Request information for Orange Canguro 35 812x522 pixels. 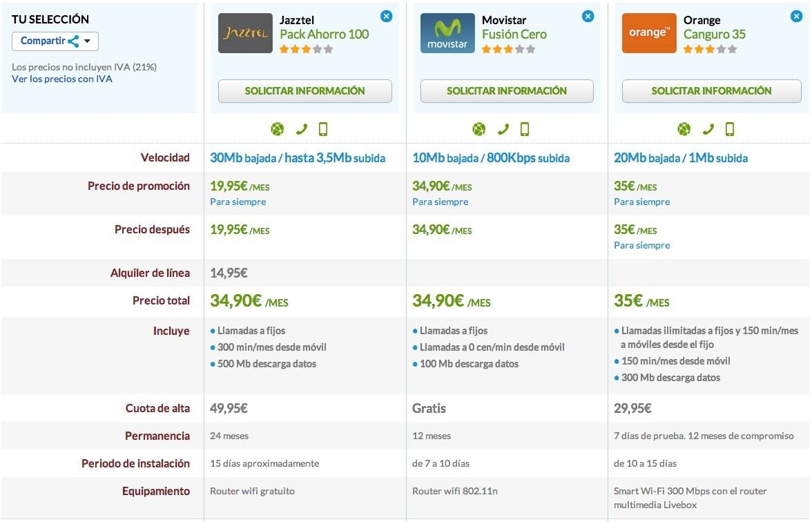[x=711, y=91]
